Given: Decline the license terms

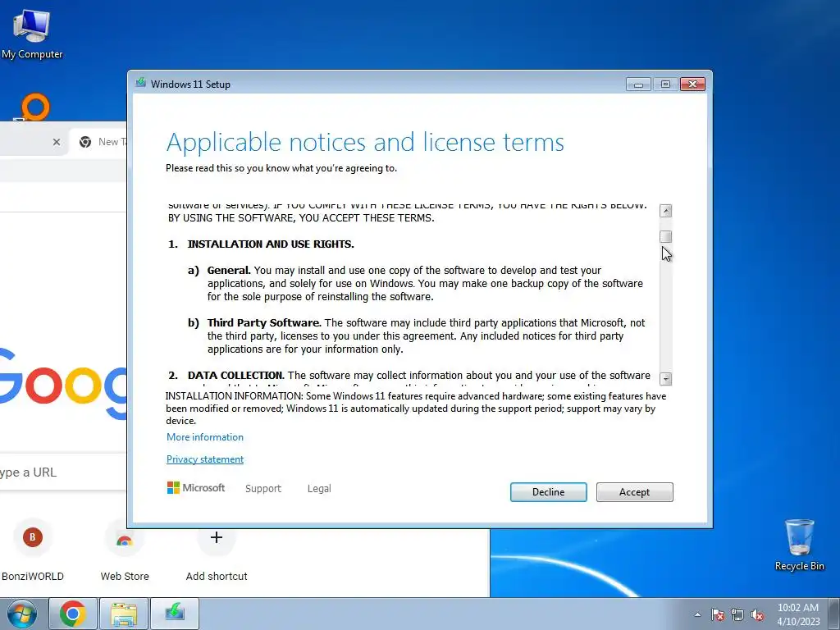Looking at the screenshot, I should coord(548,492).
